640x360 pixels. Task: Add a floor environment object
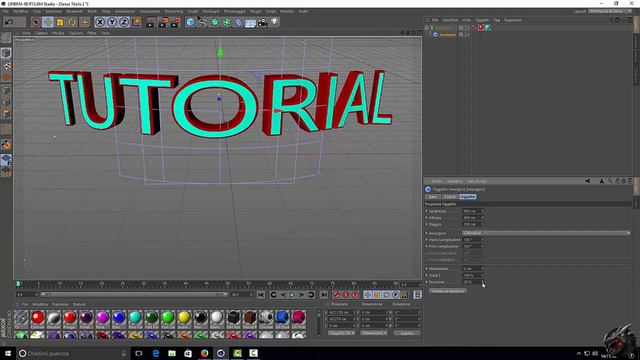click(250, 22)
